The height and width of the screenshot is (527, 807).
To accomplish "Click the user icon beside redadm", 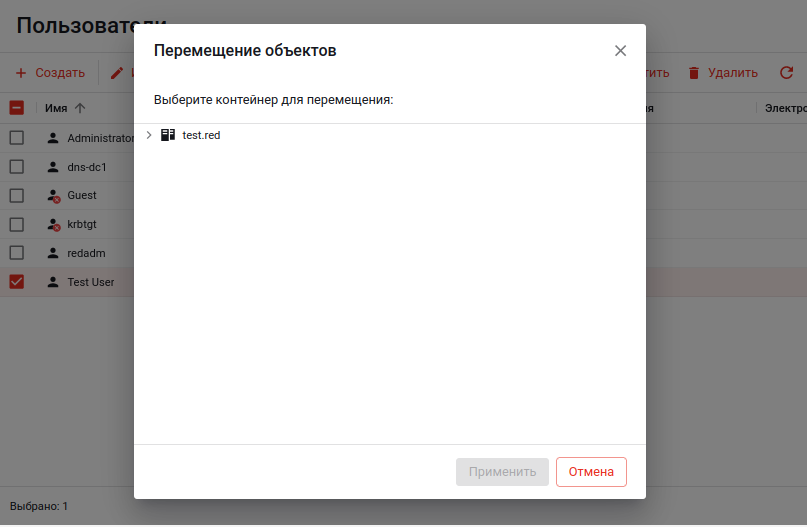I will click(54, 253).
